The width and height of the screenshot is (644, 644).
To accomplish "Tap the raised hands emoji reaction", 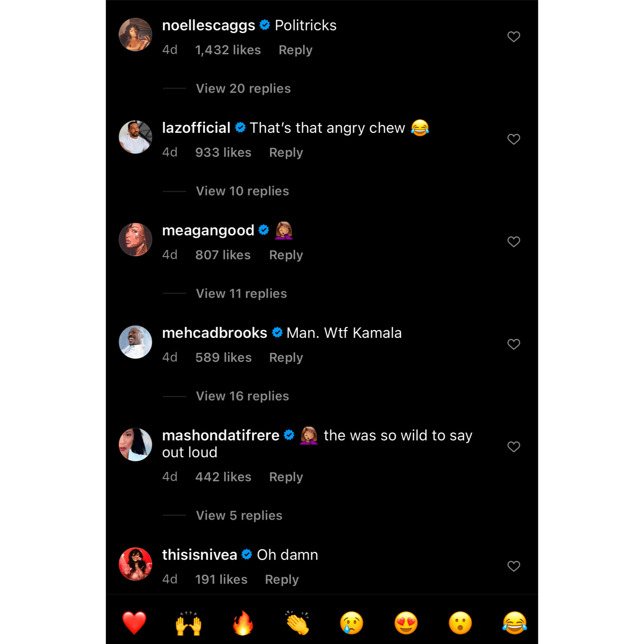I will click(x=188, y=623).
